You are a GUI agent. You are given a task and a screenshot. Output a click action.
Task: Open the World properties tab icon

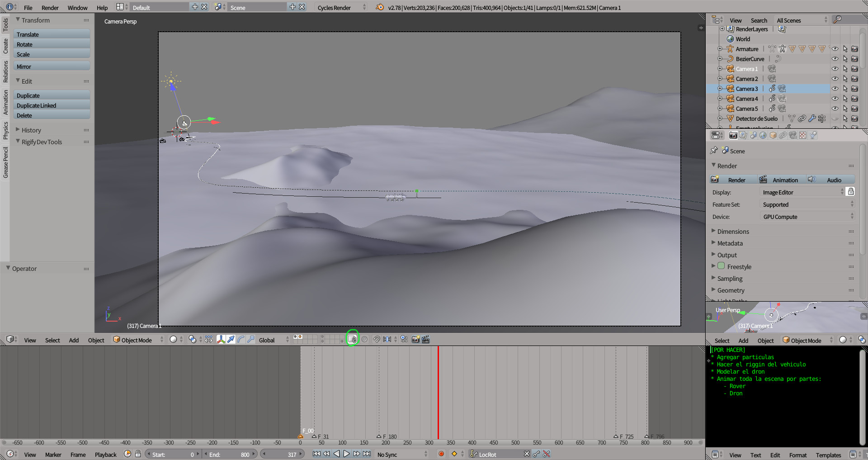pyautogui.click(x=763, y=135)
